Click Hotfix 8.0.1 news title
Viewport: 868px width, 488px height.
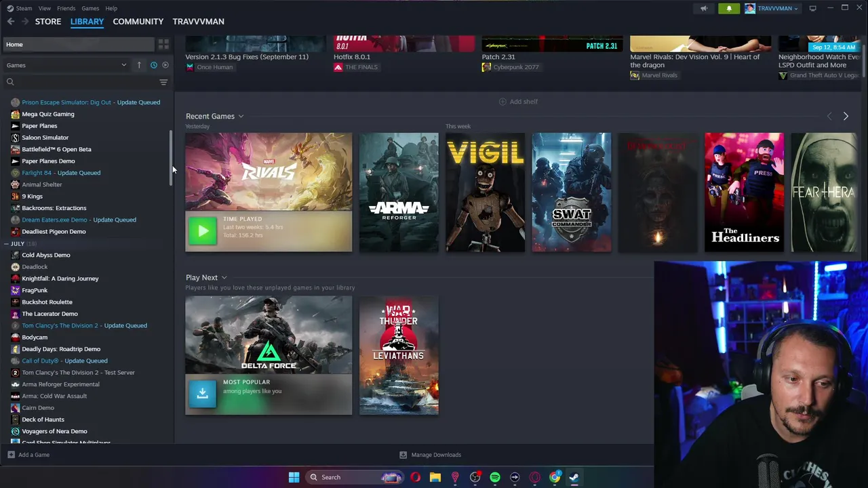pyautogui.click(x=352, y=57)
